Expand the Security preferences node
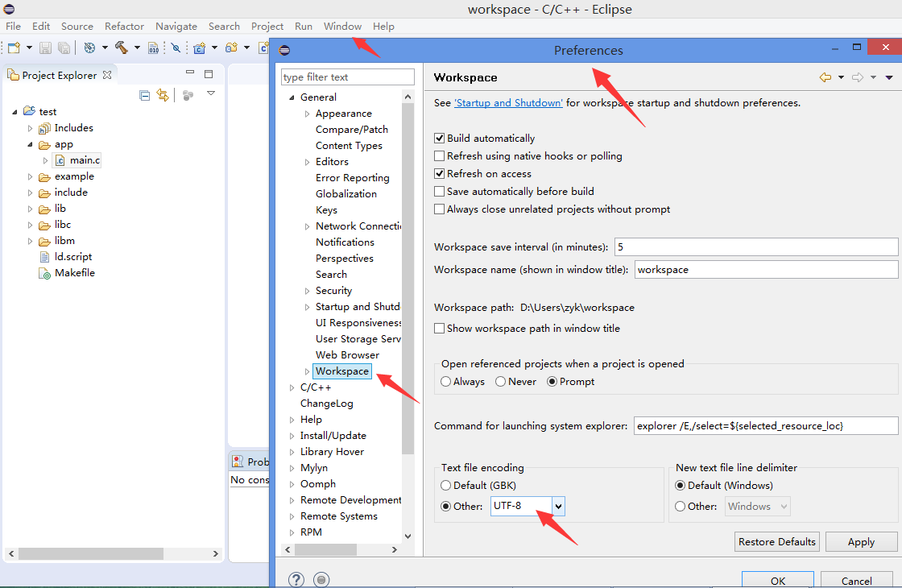The image size is (902, 588). coord(307,291)
